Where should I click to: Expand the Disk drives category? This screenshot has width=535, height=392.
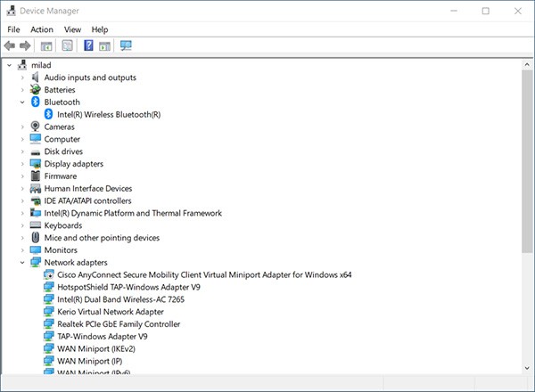point(22,151)
